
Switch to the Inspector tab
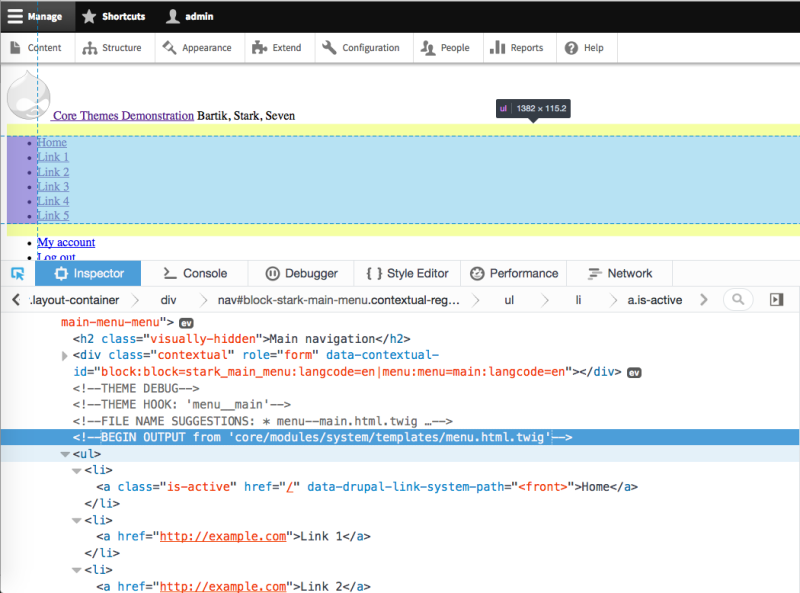click(x=88, y=274)
